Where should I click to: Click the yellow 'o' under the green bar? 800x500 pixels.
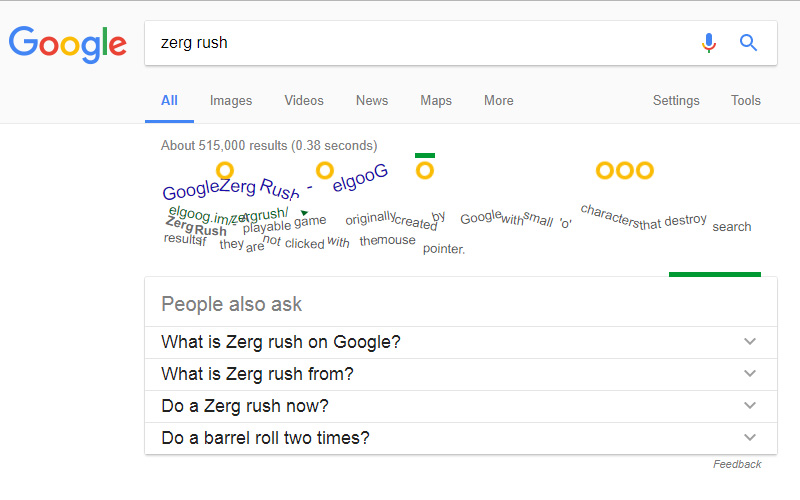pyautogui.click(x=424, y=170)
